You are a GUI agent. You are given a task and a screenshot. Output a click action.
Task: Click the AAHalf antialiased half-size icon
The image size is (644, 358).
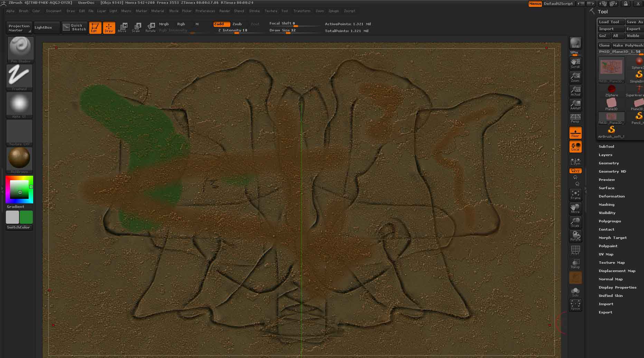tap(575, 105)
